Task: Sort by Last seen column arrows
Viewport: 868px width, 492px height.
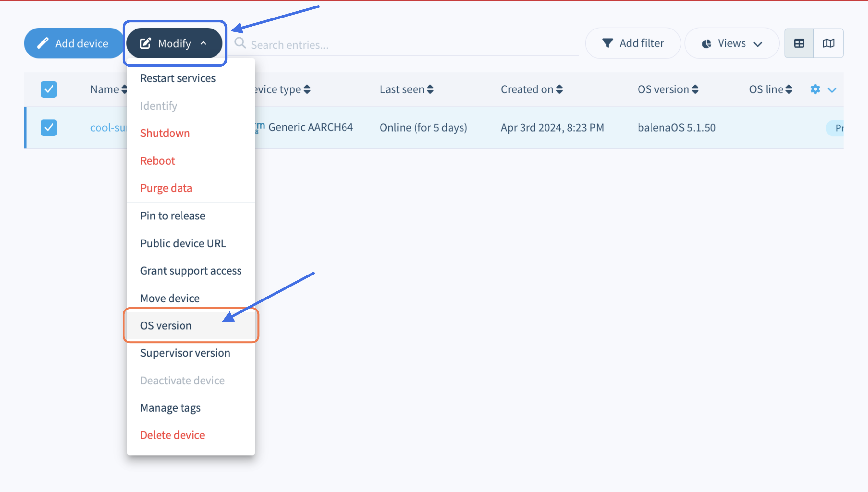Action: click(430, 89)
